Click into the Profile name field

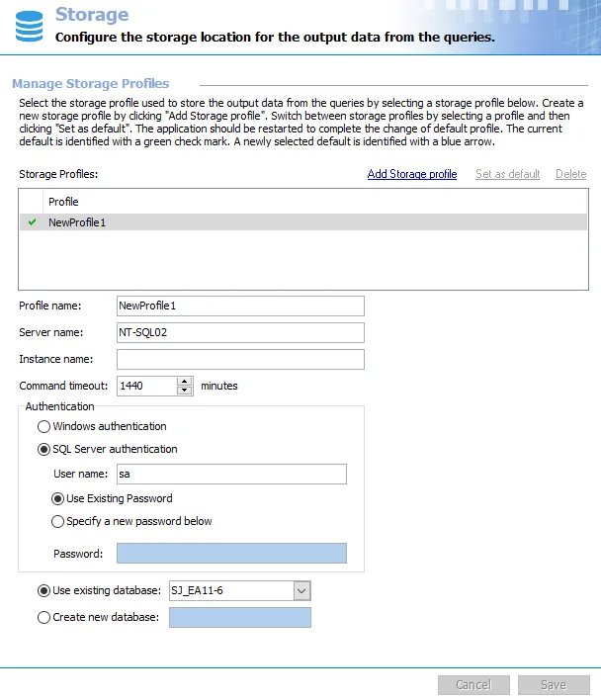click(x=240, y=306)
